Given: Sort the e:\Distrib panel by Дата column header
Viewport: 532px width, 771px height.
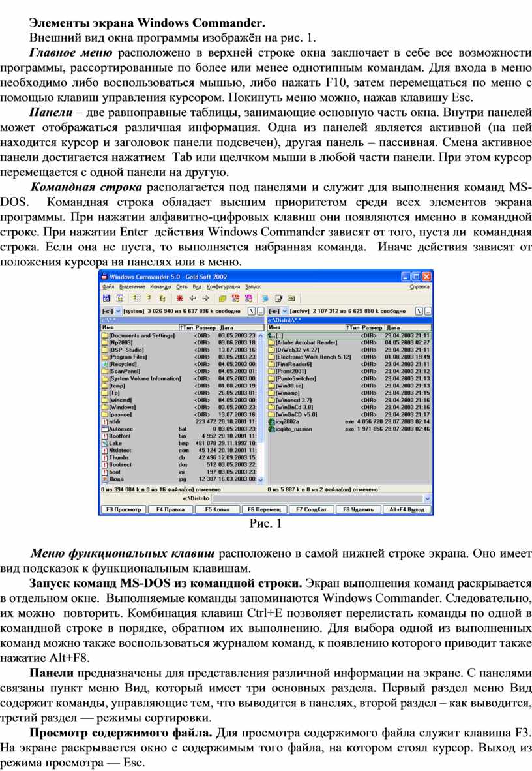Looking at the screenshot, I should click(x=407, y=327).
